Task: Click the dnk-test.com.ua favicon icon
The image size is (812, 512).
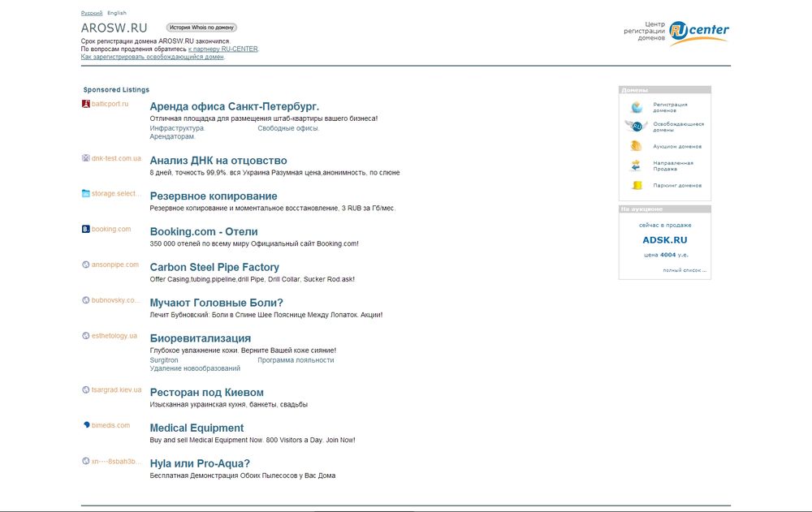Action: (86, 158)
